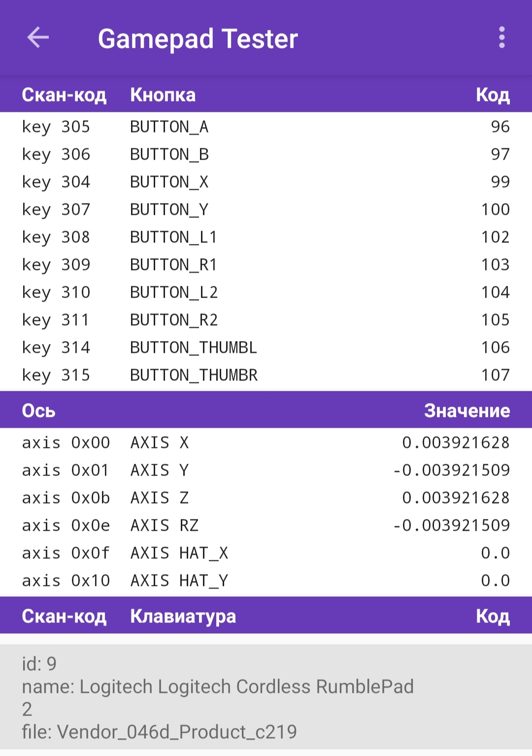Tap the BUTTON_X entry
This screenshot has width=532, height=756.
(266, 182)
